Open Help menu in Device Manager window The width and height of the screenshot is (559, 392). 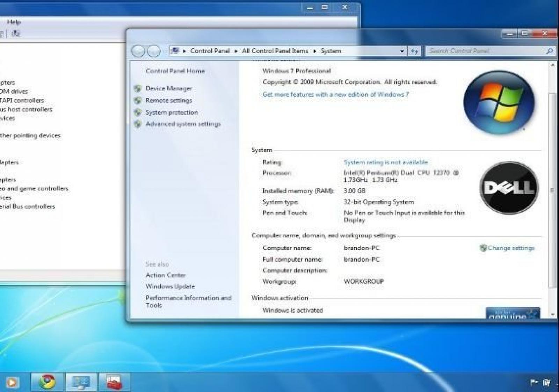tap(14, 22)
